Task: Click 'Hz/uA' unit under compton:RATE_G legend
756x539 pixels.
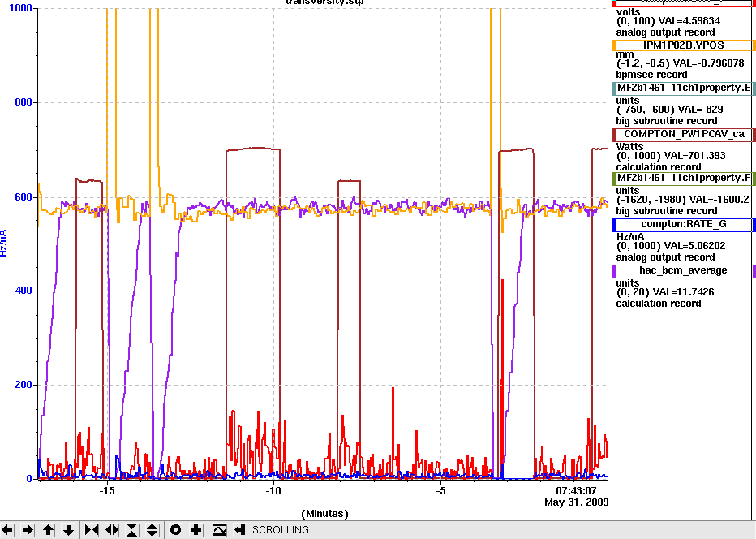Action: [630, 237]
